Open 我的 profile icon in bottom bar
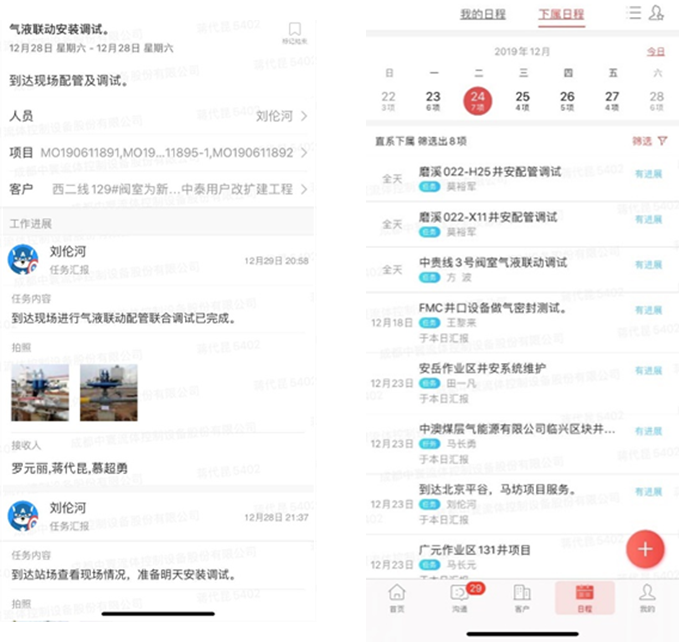This screenshot has height=642, width=679. coord(647,596)
